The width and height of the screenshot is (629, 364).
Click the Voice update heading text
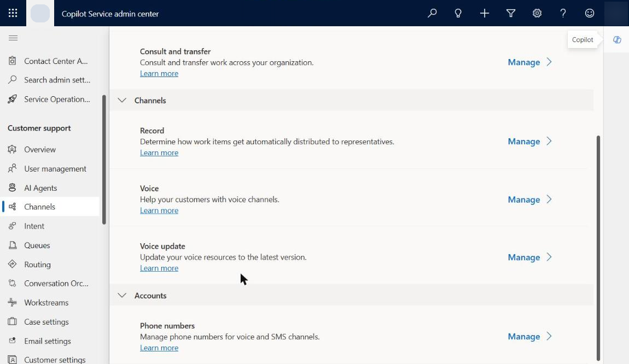click(x=162, y=246)
